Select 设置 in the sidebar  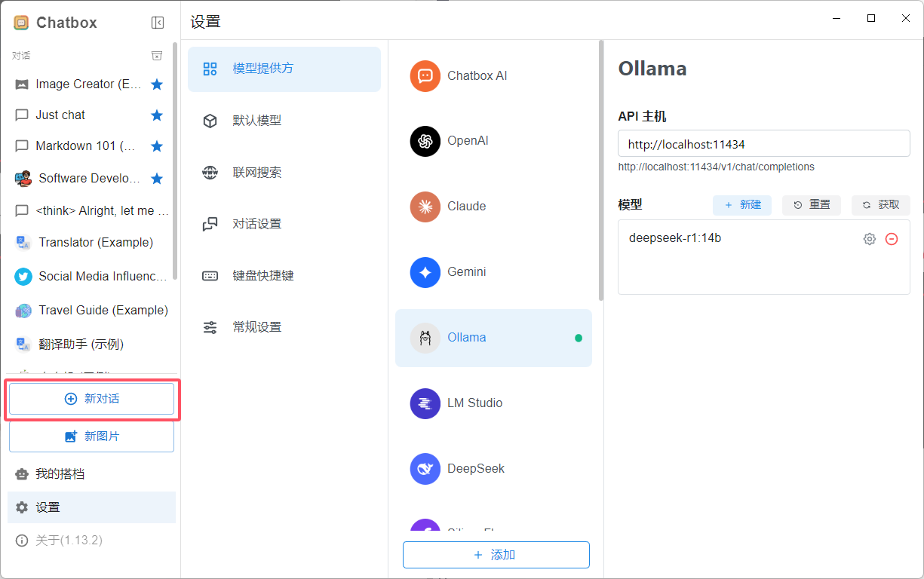[x=91, y=507]
